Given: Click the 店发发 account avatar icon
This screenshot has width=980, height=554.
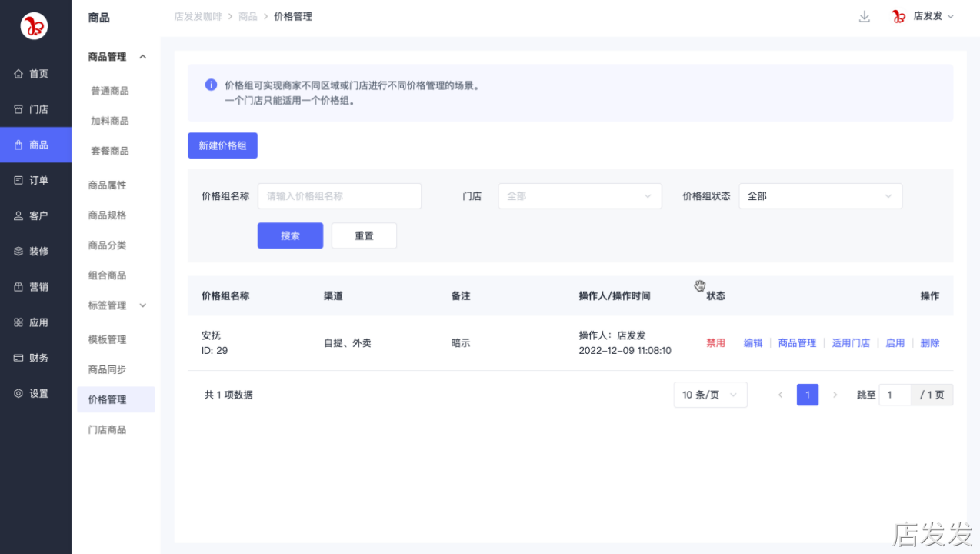Looking at the screenshot, I should (x=898, y=16).
